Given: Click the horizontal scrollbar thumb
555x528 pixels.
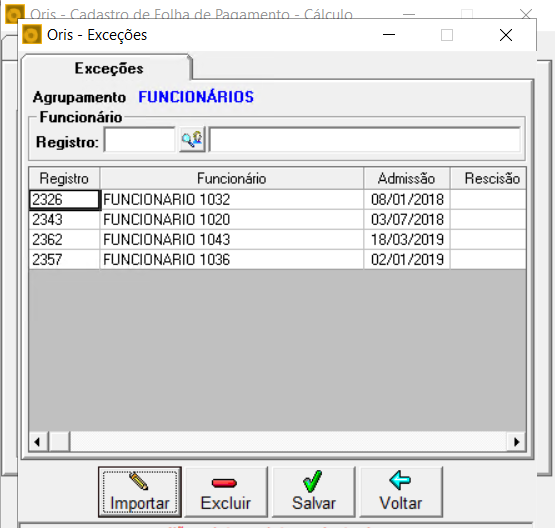Looking at the screenshot, I should (x=59, y=441).
